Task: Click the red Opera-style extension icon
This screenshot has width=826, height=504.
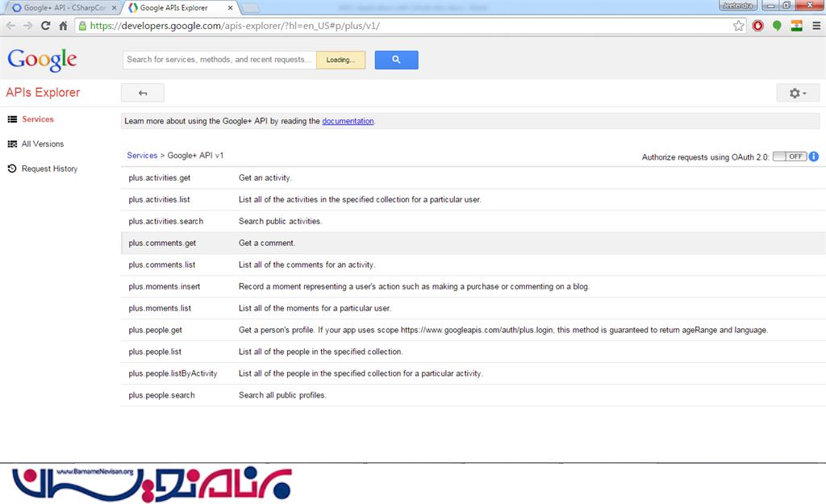Action: 757,26
